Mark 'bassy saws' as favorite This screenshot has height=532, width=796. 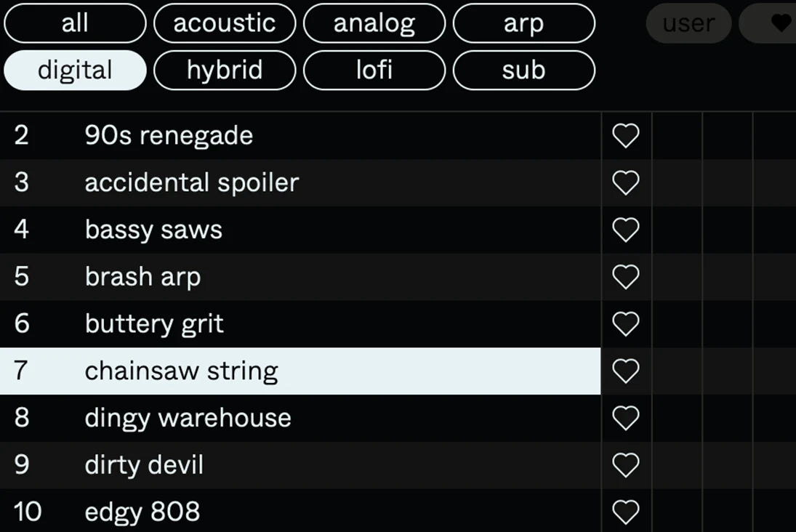[x=625, y=230]
